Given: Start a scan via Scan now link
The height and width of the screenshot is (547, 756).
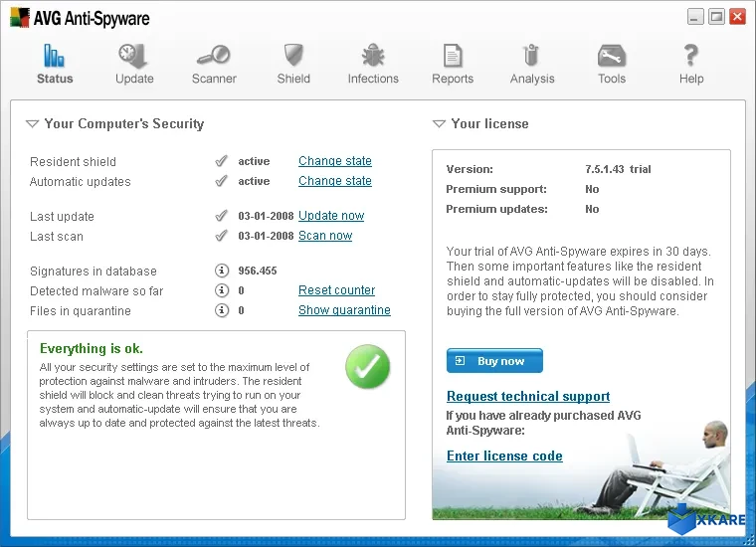Looking at the screenshot, I should (x=325, y=236).
